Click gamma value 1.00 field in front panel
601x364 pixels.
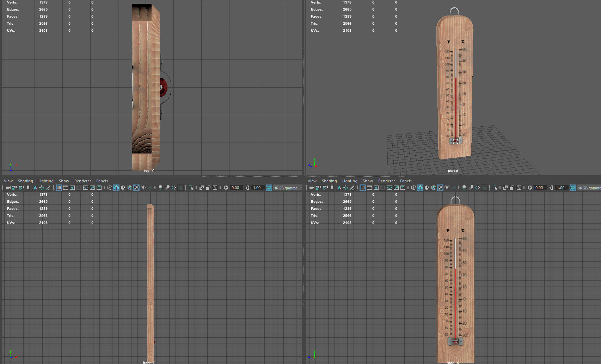pos(257,188)
